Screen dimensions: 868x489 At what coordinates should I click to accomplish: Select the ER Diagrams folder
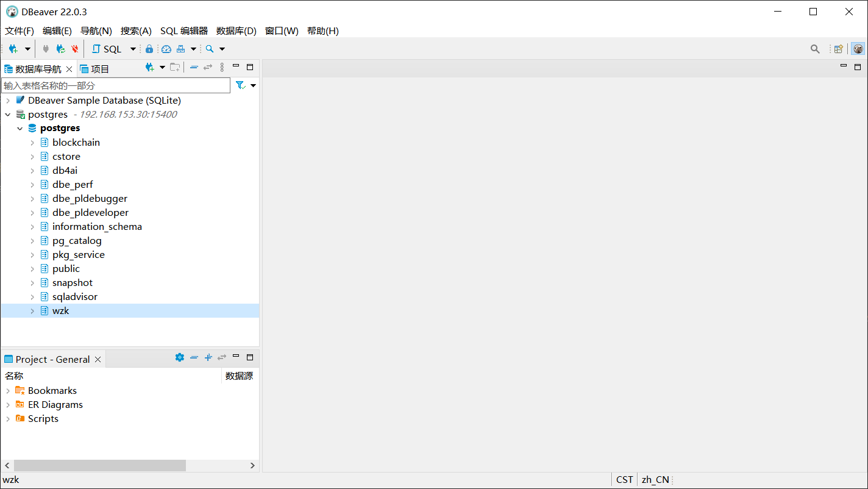click(55, 405)
